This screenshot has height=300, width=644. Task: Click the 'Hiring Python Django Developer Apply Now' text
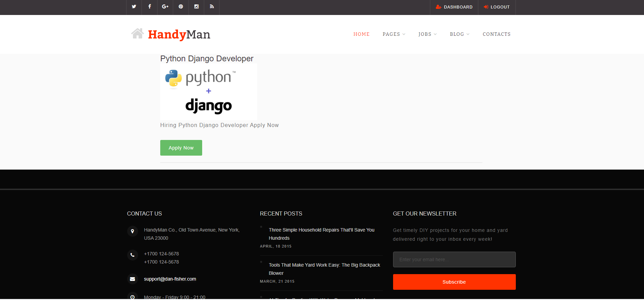click(220, 125)
